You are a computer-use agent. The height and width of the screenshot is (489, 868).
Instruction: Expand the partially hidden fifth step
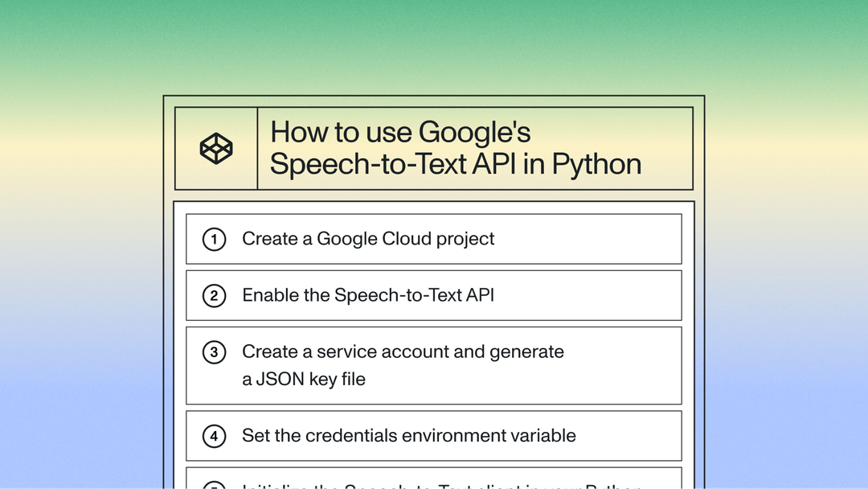434,481
